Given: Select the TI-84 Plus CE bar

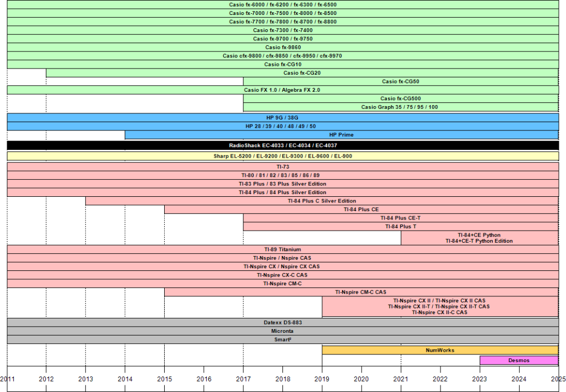Looking at the screenshot, I should point(361,210).
